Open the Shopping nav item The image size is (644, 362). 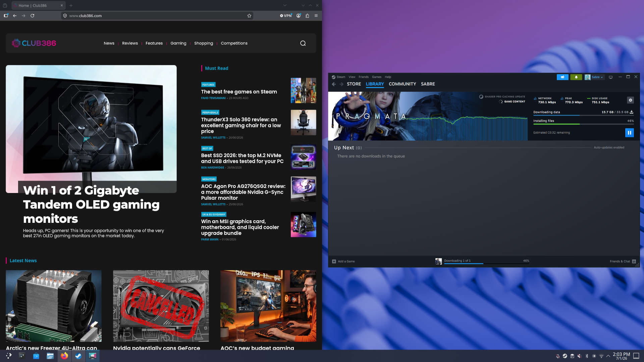coord(204,43)
